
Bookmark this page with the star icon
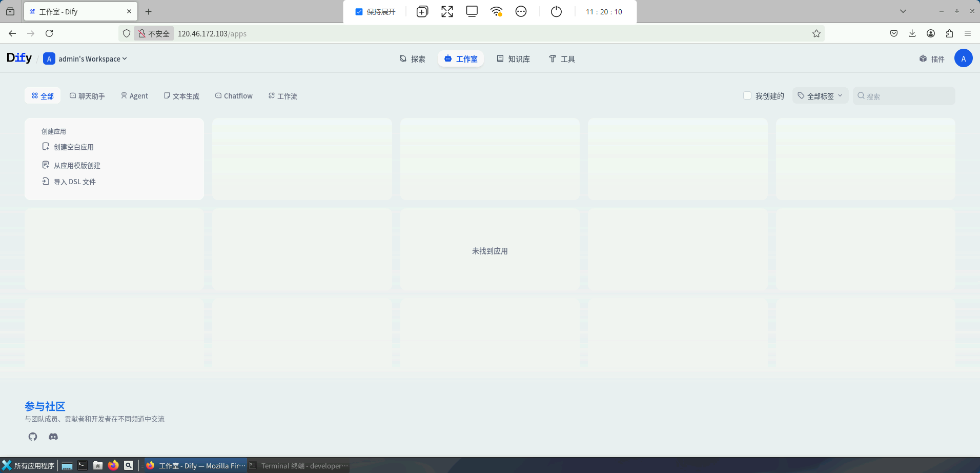click(816, 33)
